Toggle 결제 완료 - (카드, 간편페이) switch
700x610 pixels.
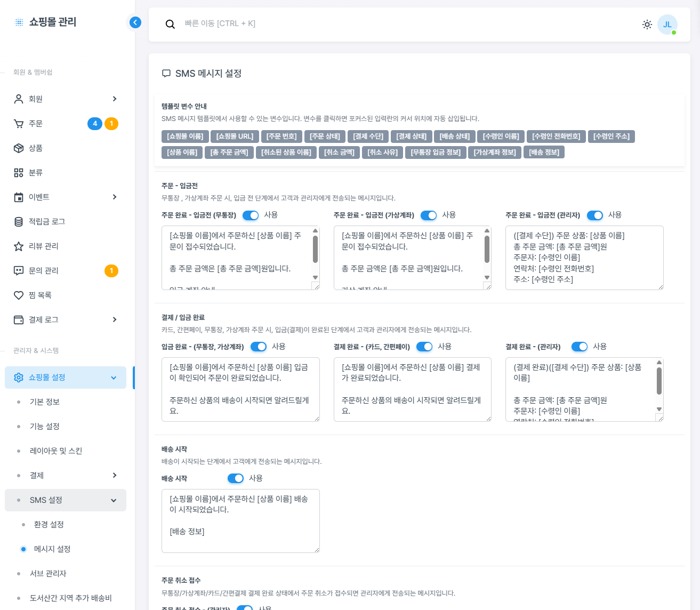coord(424,347)
